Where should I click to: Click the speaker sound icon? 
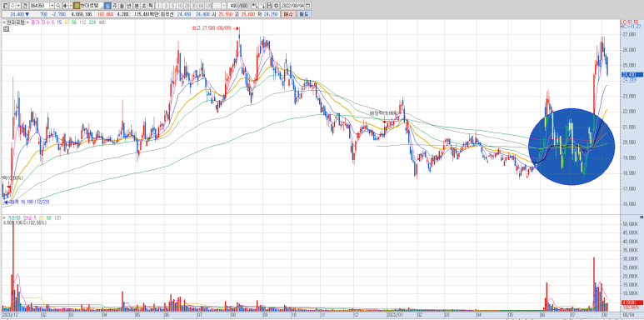tap(65, 6)
